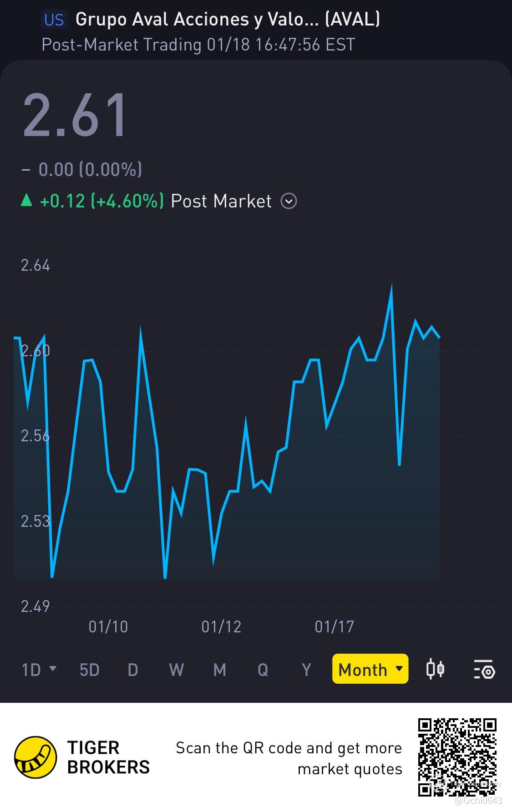Tap the 2.61 price value
The image size is (512, 812).
pos(75,115)
